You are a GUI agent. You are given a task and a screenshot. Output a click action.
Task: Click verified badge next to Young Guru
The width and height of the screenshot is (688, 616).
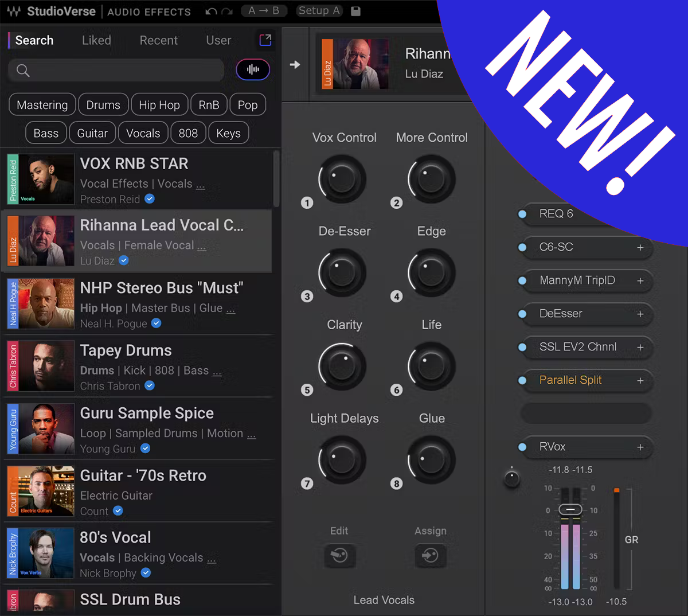coord(145,449)
